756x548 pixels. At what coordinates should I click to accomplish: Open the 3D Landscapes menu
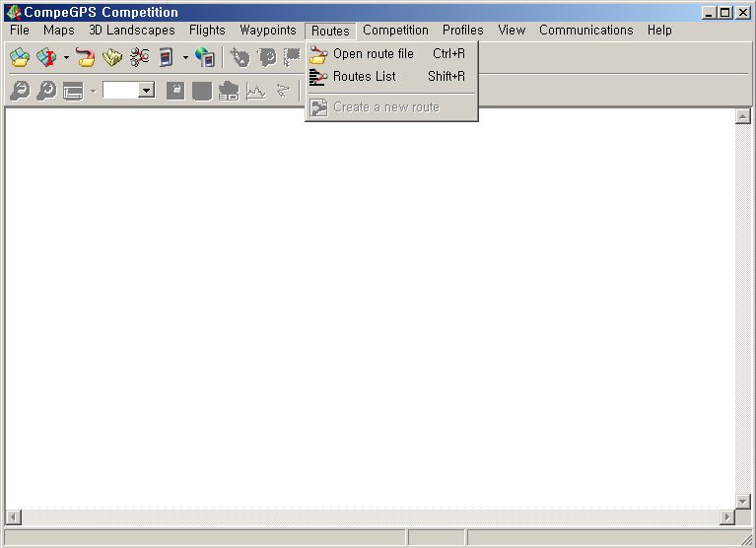pos(132,31)
